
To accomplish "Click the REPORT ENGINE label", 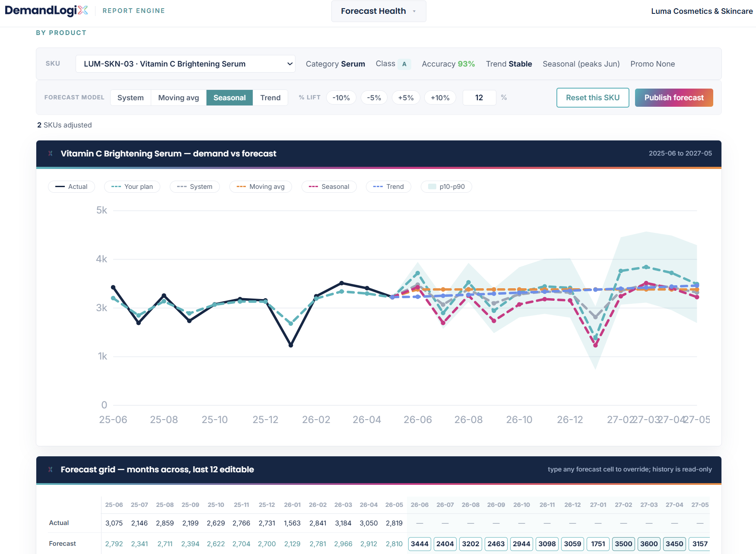I will 133,11.
